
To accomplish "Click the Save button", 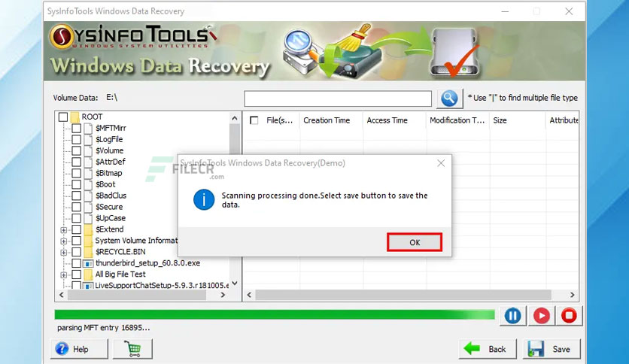I will 552,349.
